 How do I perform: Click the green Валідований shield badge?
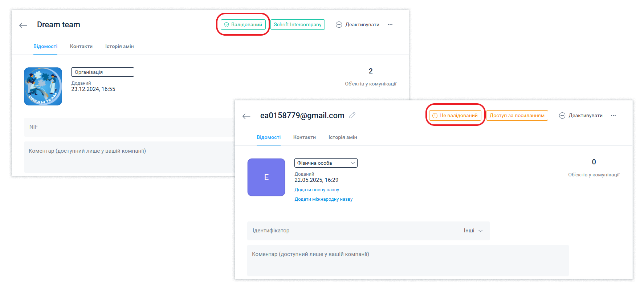(x=243, y=25)
